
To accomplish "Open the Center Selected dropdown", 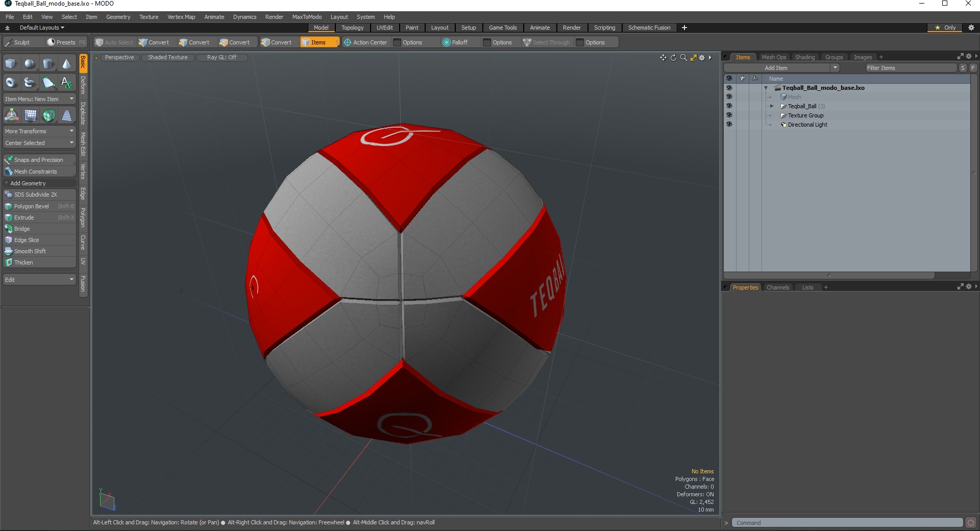I will [x=39, y=143].
